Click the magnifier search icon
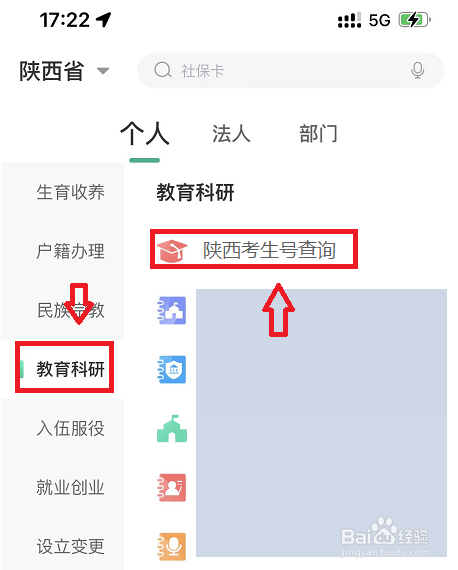The width and height of the screenshot is (458, 570). point(162,70)
